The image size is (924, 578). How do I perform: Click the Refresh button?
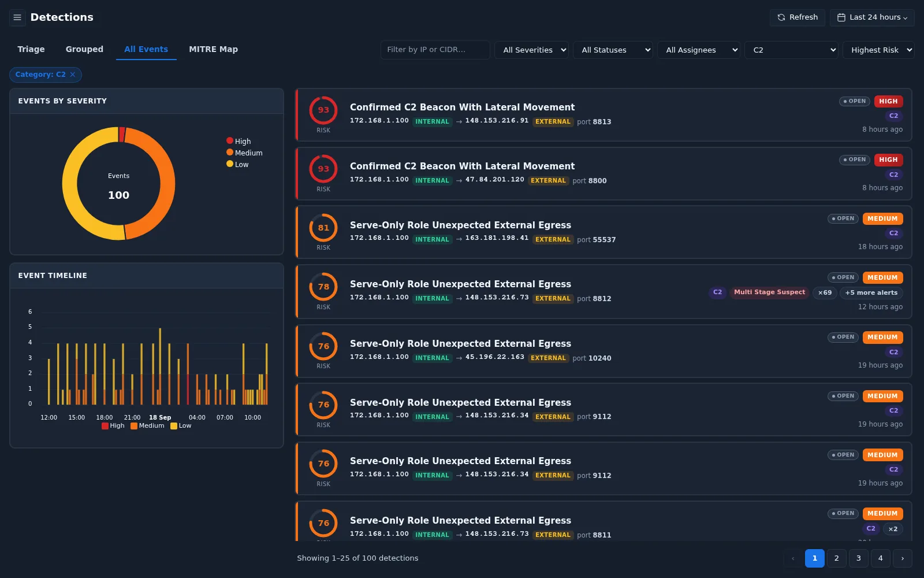798,17
